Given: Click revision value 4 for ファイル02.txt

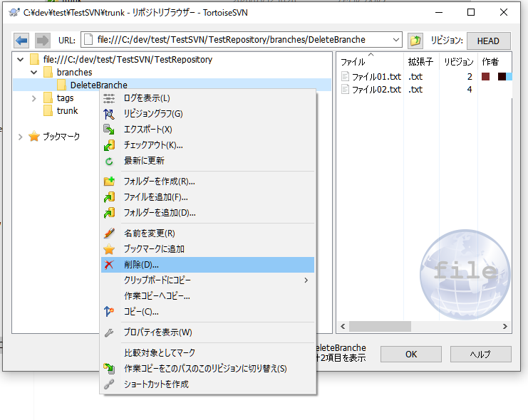Looking at the screenshot, I should click(470, 90).
